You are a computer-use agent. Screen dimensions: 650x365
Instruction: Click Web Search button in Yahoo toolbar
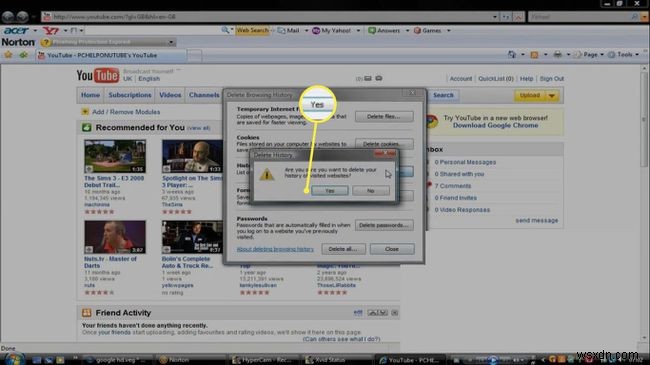[252, 30]
